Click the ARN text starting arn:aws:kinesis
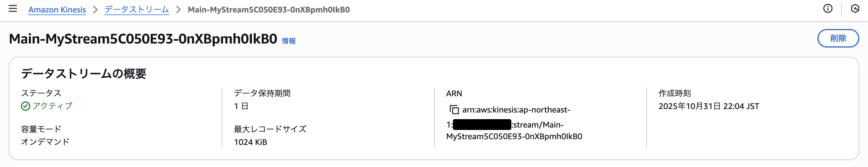 click(x=516, y=110)
